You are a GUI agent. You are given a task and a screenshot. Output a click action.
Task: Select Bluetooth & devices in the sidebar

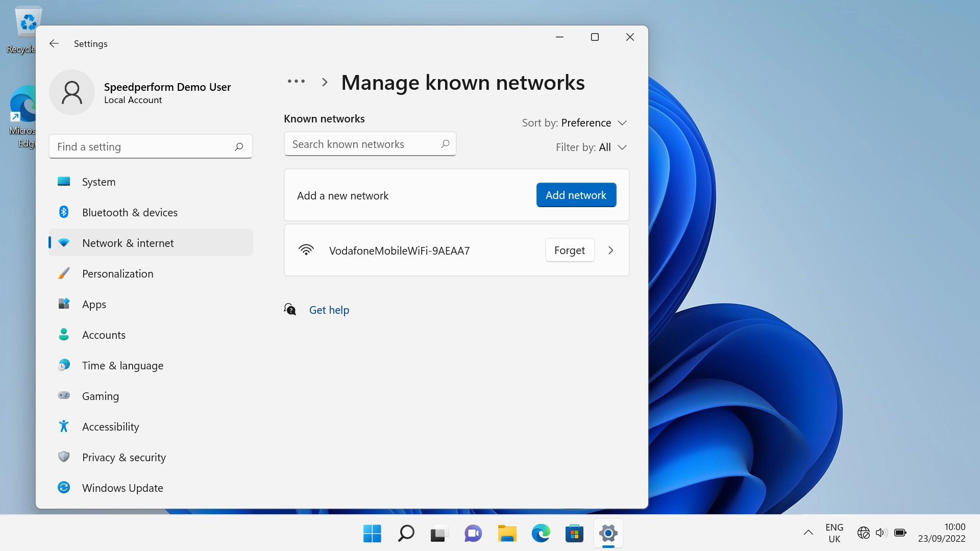pyautogui.click(x=130, y=212)
